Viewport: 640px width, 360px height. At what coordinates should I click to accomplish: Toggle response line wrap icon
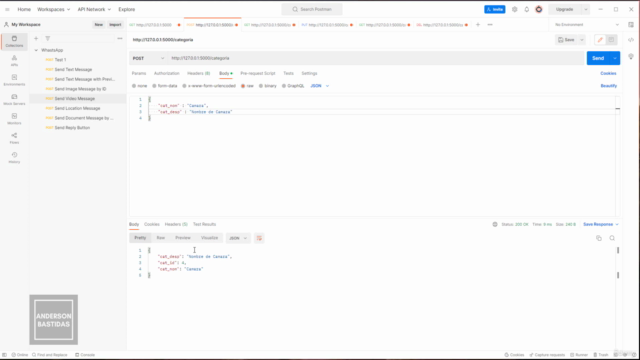tap(259, 238)
